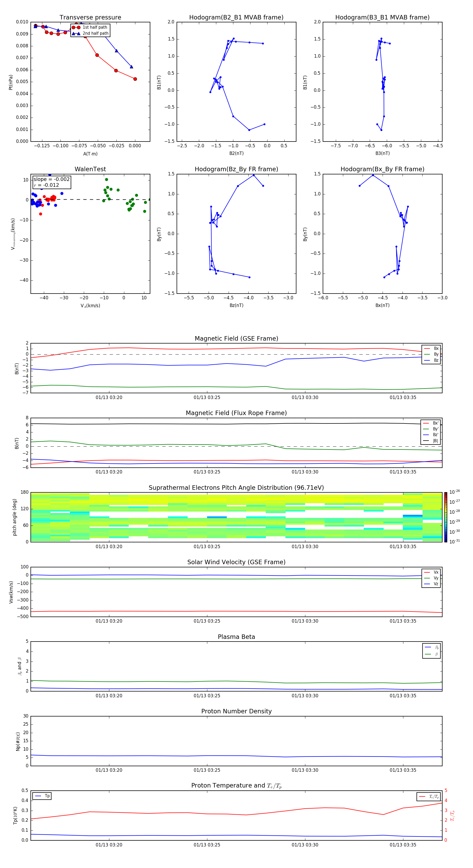Viewport: 473px width, 868px height.
Task: Click the 'Hodogram(B3_B1 MVAB frame)' title
Action: (382, 17)
